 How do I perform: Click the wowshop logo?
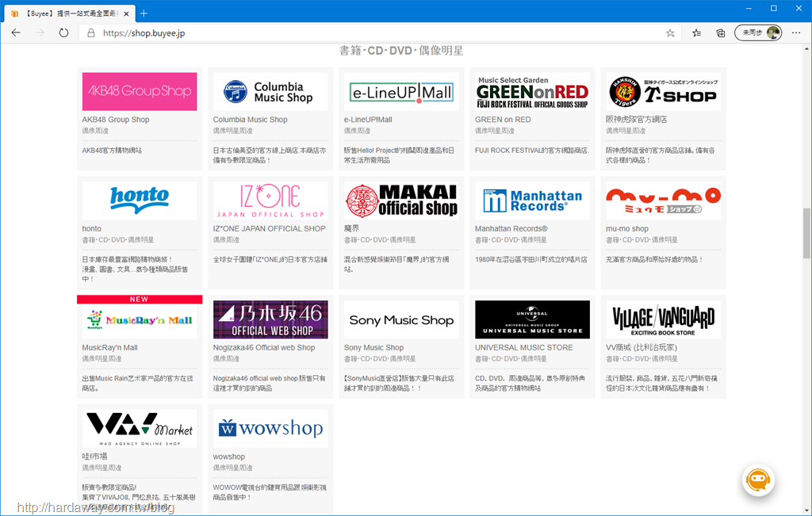coord(270,429)
